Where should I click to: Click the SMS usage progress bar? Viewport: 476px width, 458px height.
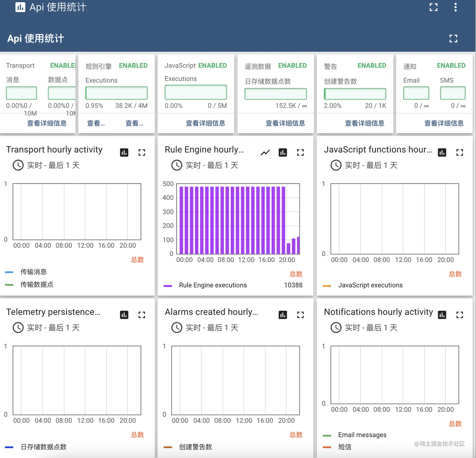453,93
